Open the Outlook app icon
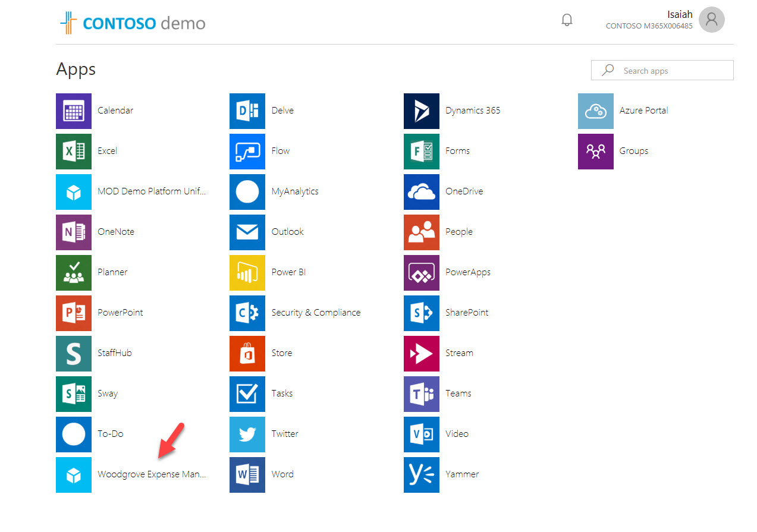The image size is (757, 532). click(x=247, y=232)
